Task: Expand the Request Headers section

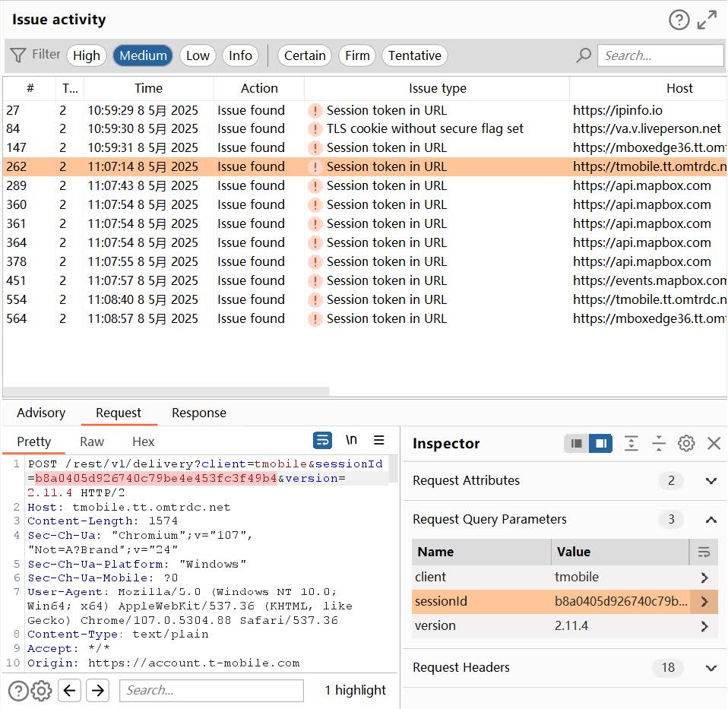Action: pos(711,668)
